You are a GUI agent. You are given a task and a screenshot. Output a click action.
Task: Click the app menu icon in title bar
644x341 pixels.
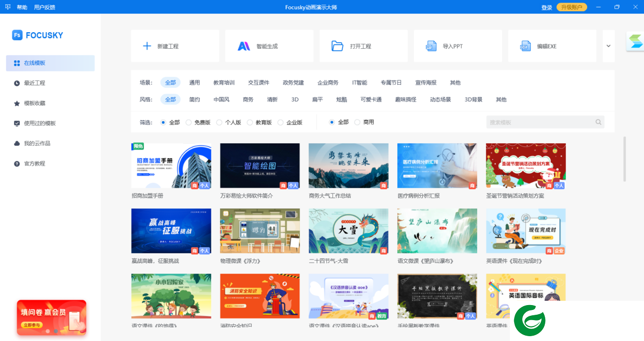tap(8, 7)
